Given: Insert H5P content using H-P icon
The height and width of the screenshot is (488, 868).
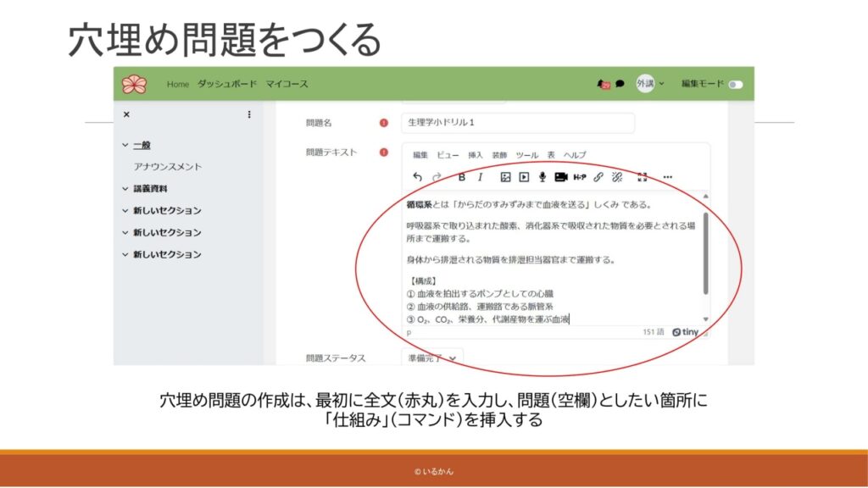Looking at the screenshot, I should point(580,177).
